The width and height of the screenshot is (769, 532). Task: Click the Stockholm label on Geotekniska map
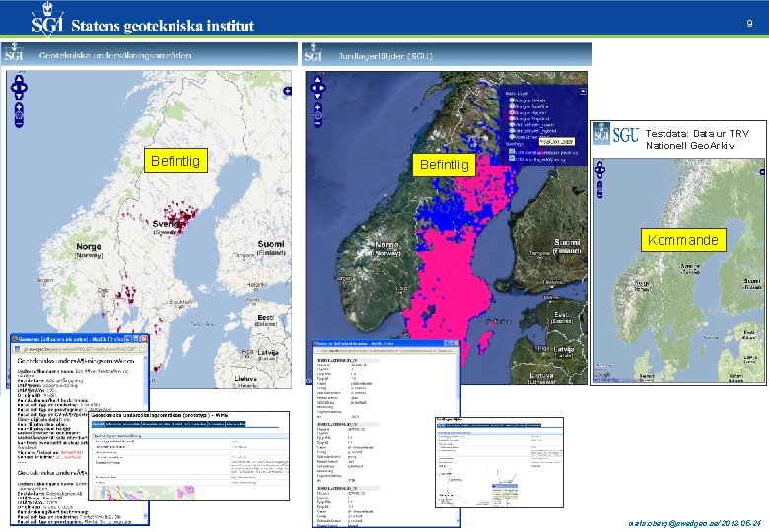pyautogui.click(x=180, y=302)
